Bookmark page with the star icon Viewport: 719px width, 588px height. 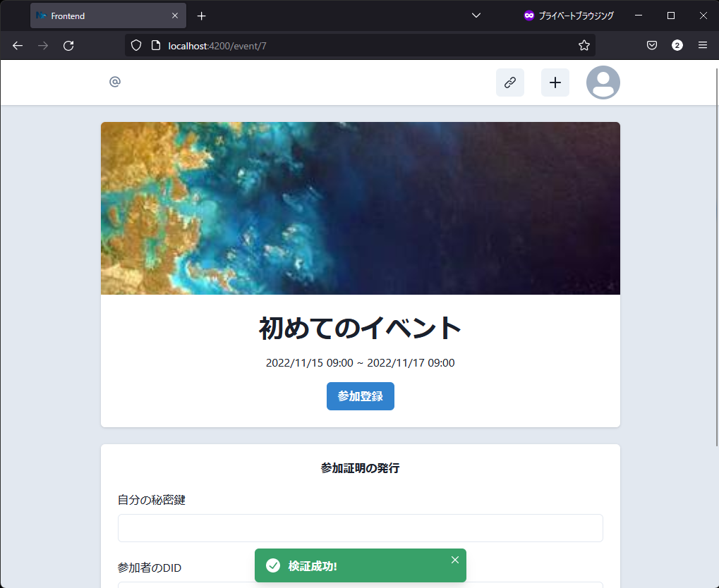click(584, 46)
